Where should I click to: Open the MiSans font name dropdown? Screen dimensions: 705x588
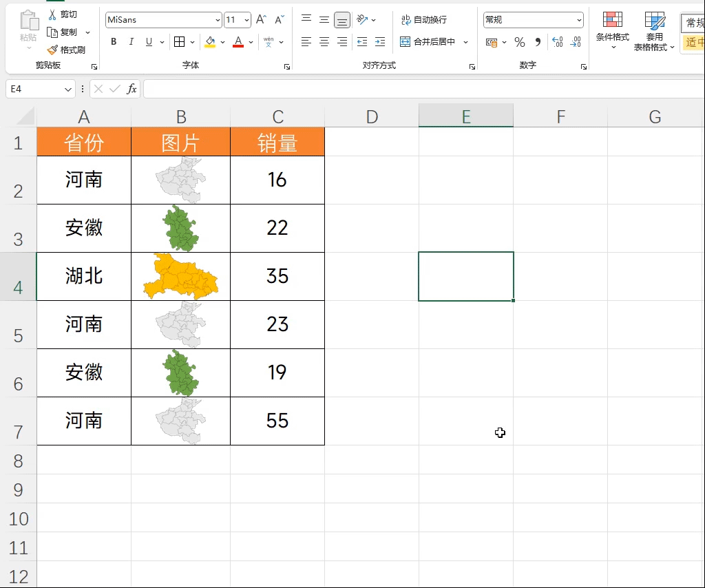[x=218, y=20]
